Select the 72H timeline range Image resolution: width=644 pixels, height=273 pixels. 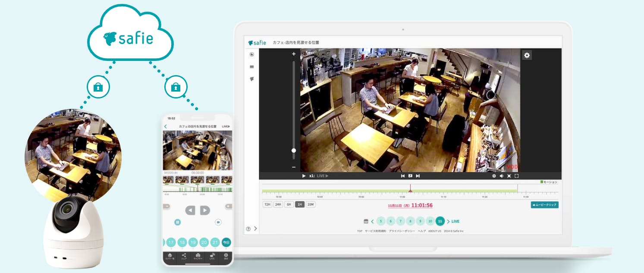[x=267, y=204]
